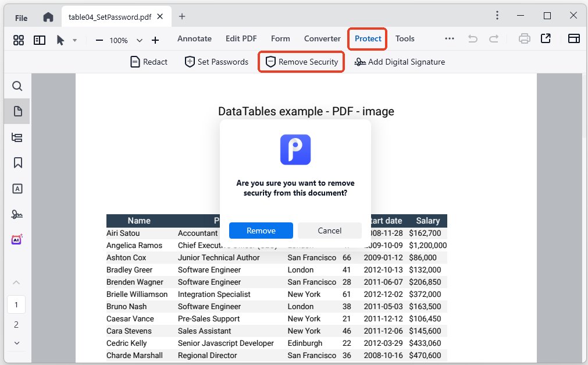Open the Search panel in sidebar
Viewport: 588px width, 365px height.
(17, 86)
